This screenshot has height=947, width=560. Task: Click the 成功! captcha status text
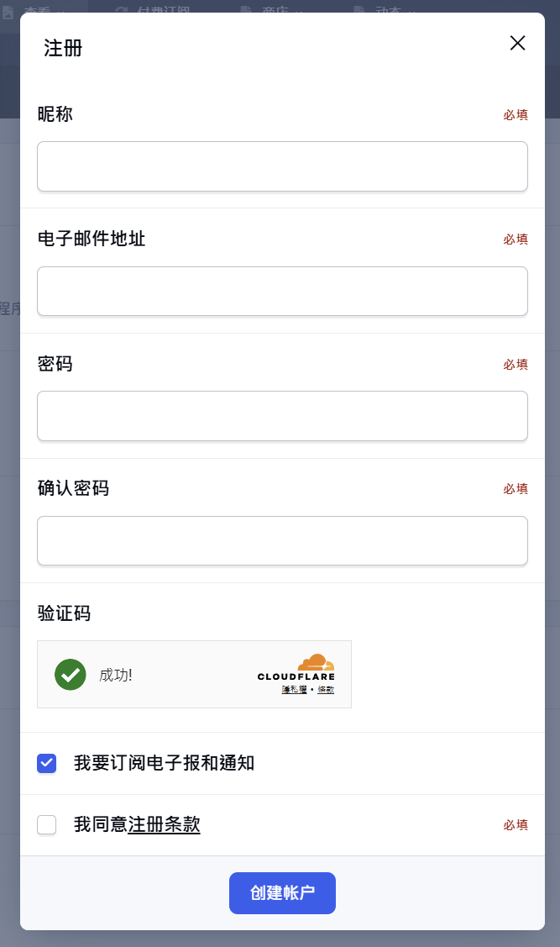click(116, 676)
